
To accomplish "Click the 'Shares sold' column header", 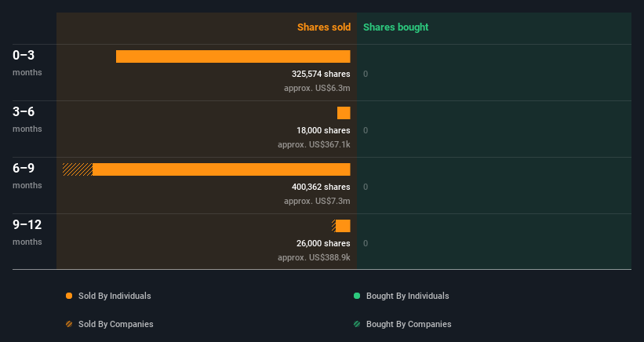I will (x=324, y=27).
